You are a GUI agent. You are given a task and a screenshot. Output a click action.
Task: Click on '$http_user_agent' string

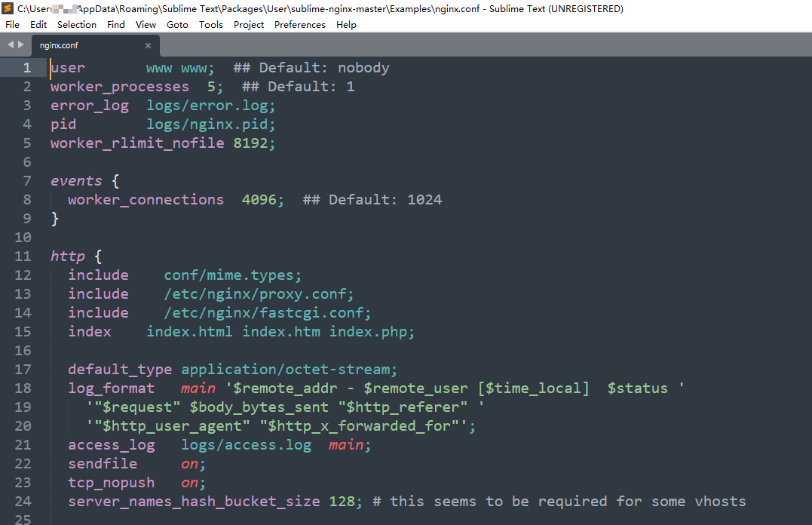(172, 426)
